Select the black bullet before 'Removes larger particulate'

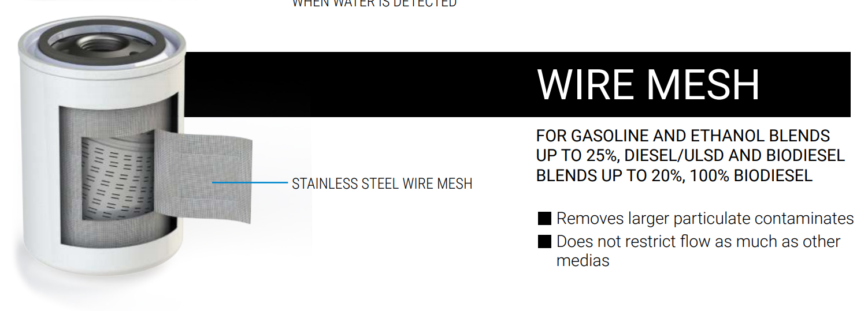coord(544,219)
